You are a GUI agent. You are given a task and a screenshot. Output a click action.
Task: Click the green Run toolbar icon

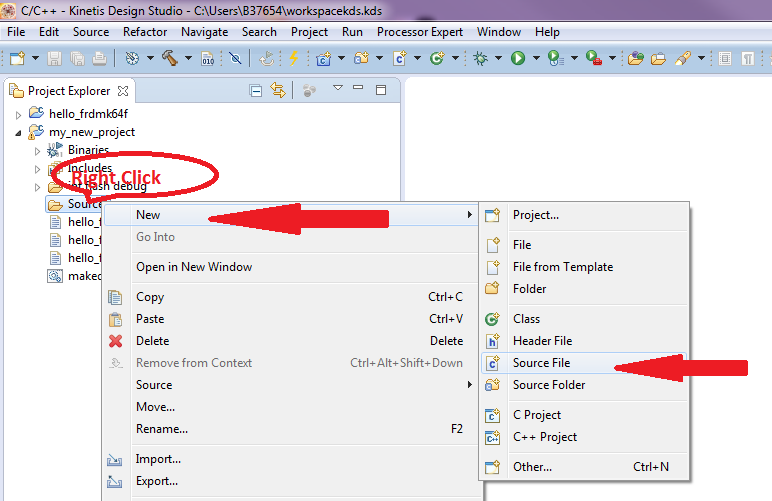tap(518, 59)
